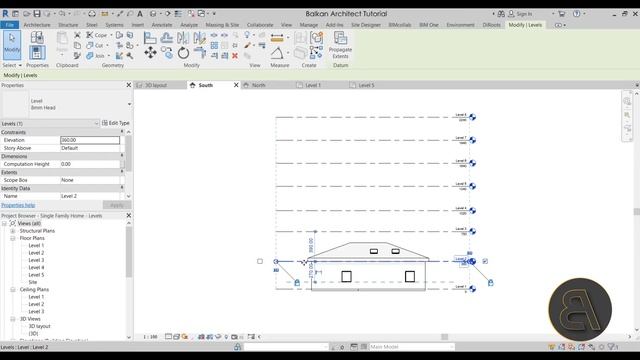Close the South view tab
This screenshot has width=640, height=360.
pos(236,85)
